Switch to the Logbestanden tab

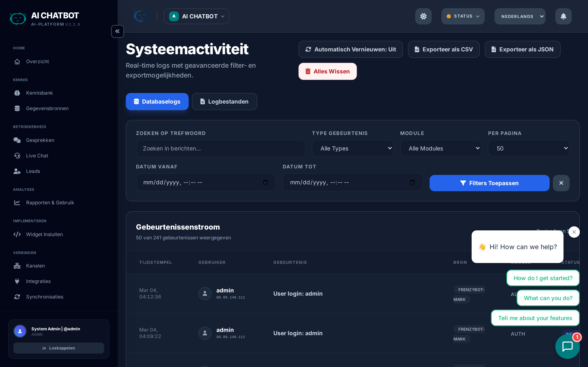coord(224,102)
